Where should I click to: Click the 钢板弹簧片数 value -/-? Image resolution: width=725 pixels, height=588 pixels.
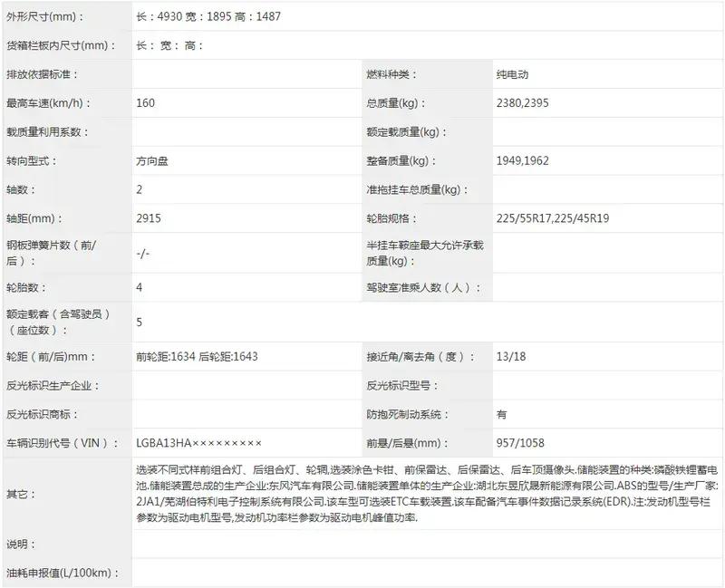point(142,253)
